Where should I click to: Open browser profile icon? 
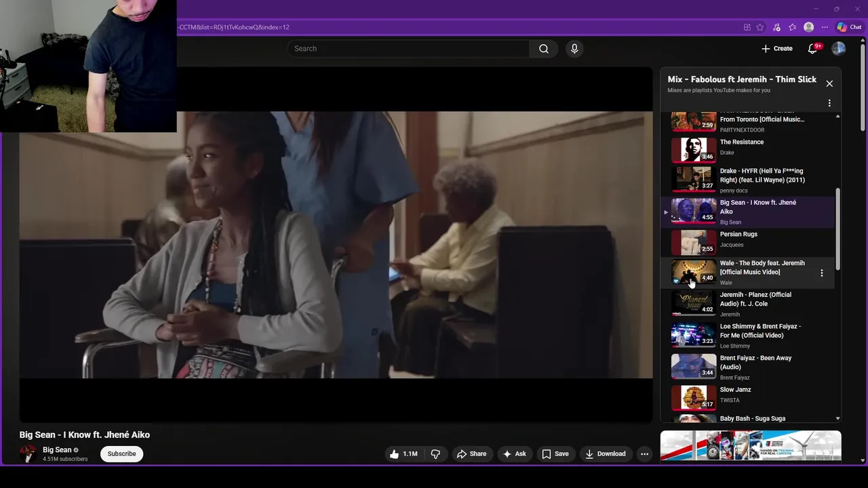[x=808, y=27]
